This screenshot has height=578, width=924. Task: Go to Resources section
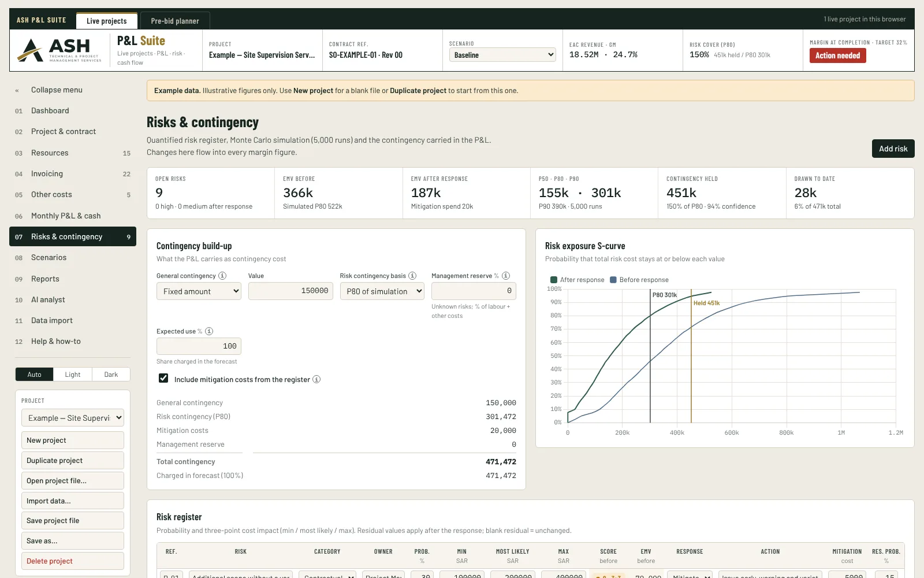tap(73, 153)
